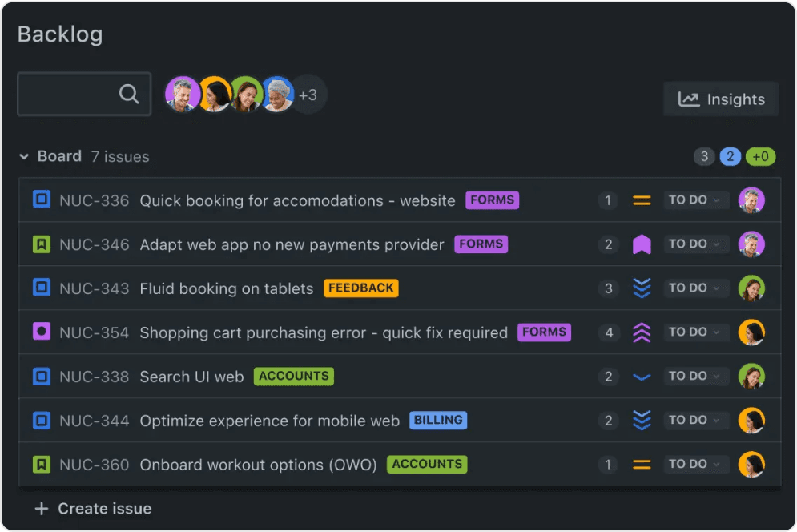
Task: Collapse the Board issues section
Action: (x=24, y=156)
